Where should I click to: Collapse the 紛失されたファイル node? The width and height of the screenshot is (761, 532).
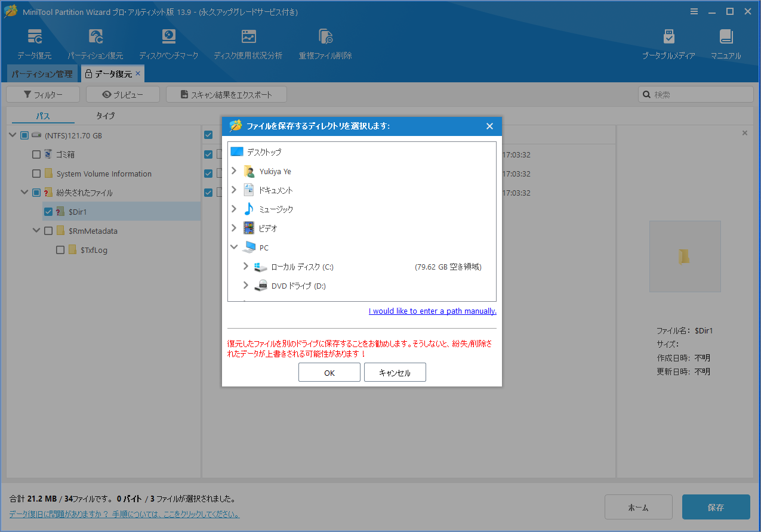click(24, 193)
